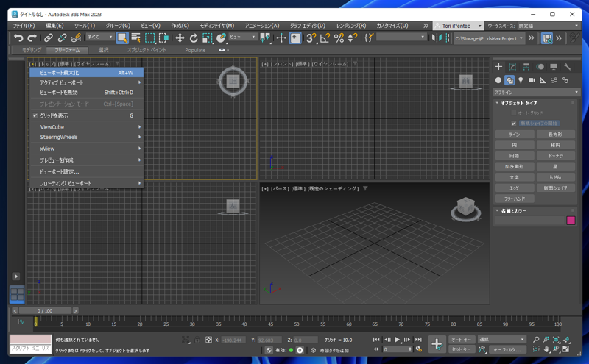Open the ファイル(F) menu
This screenshot has height=364, width=589.
click(24, 26)
